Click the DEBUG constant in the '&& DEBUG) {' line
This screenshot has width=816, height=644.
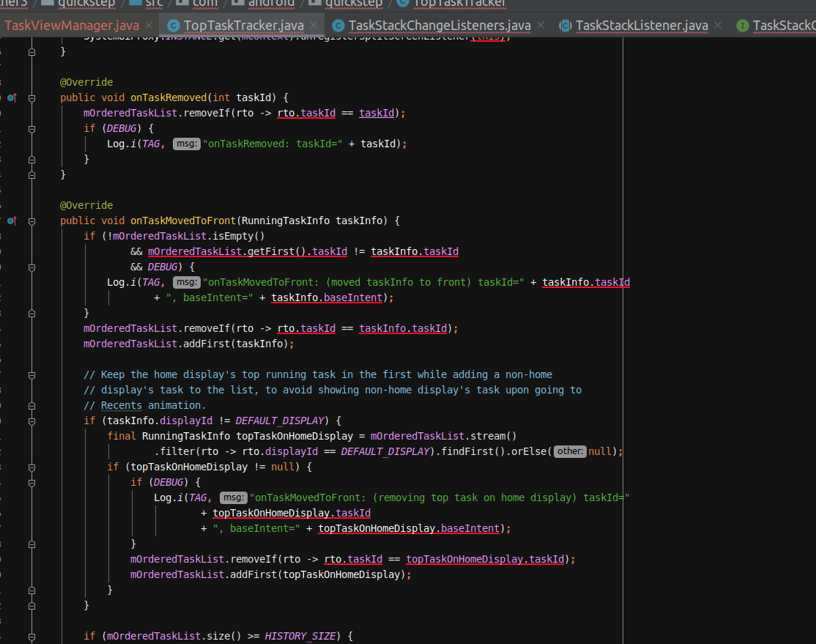coord(163,267)
